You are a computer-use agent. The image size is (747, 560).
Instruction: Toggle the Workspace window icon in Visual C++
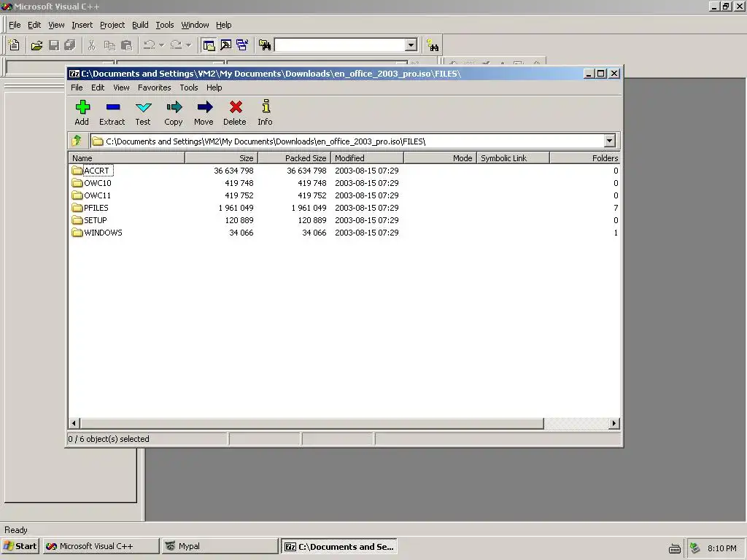pyautogui.click(x=209, y=45)
